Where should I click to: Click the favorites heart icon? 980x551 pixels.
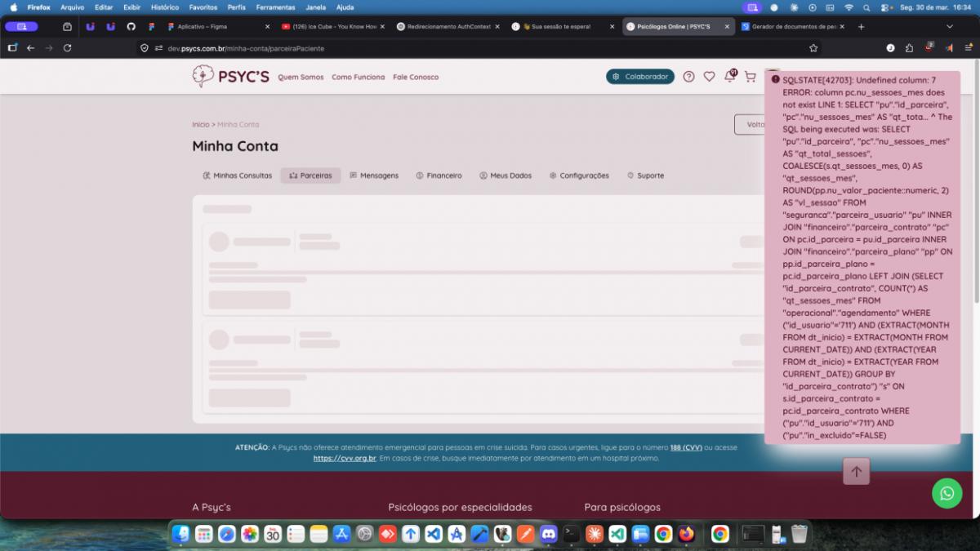pos(709,77)
